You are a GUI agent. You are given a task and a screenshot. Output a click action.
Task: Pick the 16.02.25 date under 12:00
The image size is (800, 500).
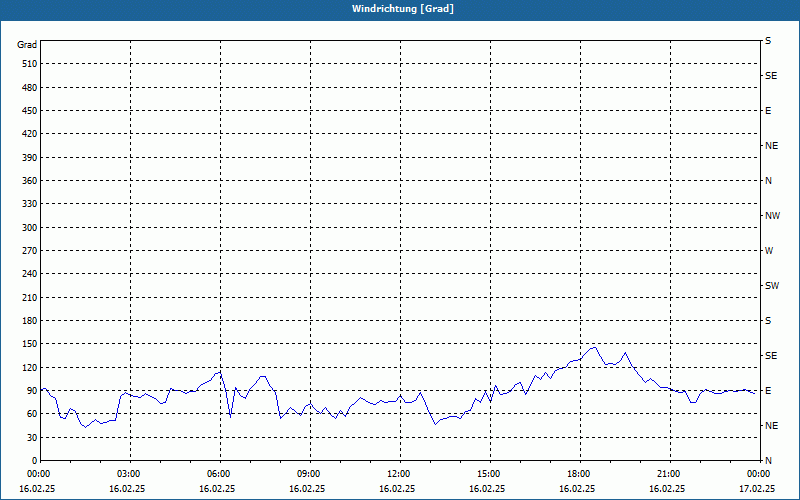(x=397, y=488)
